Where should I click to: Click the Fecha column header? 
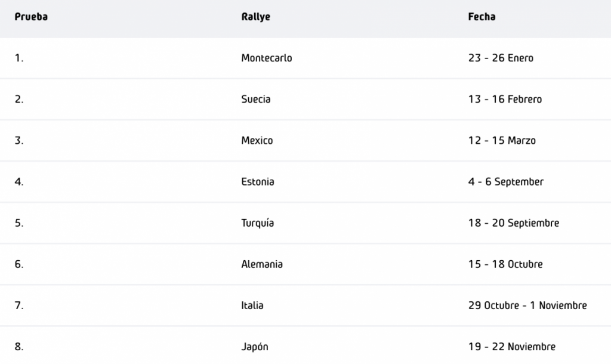482,17
